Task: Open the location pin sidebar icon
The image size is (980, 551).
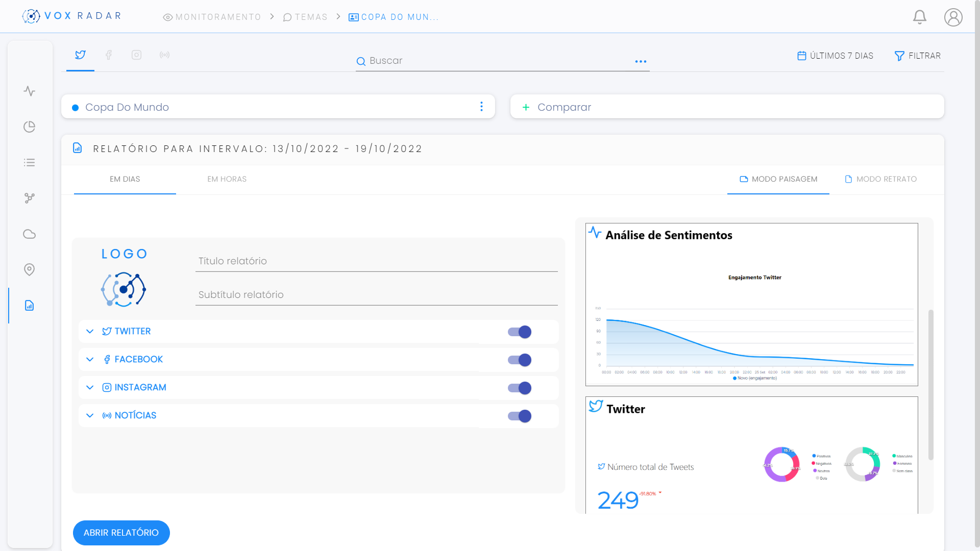Action: click(x=29, y=269)
